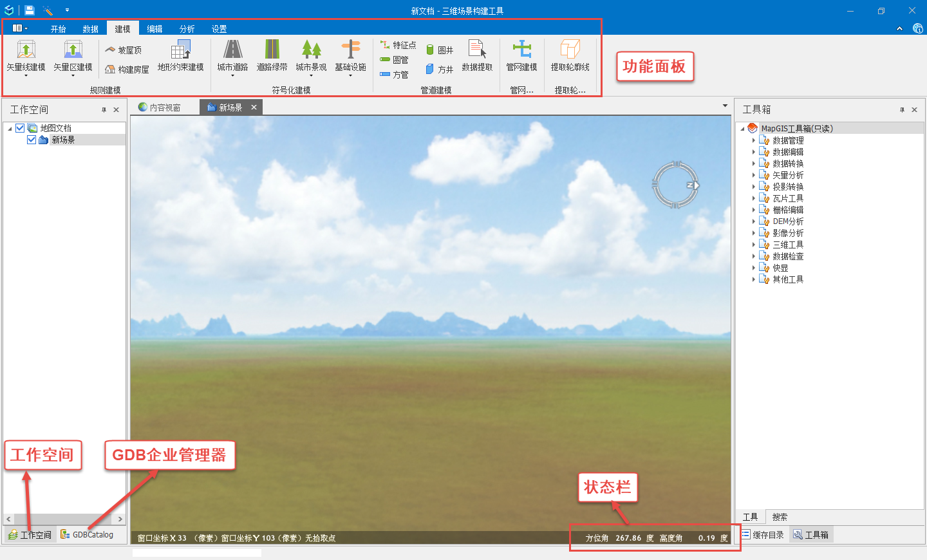Select the 矢量区建模 tool icon

[73, 50]
